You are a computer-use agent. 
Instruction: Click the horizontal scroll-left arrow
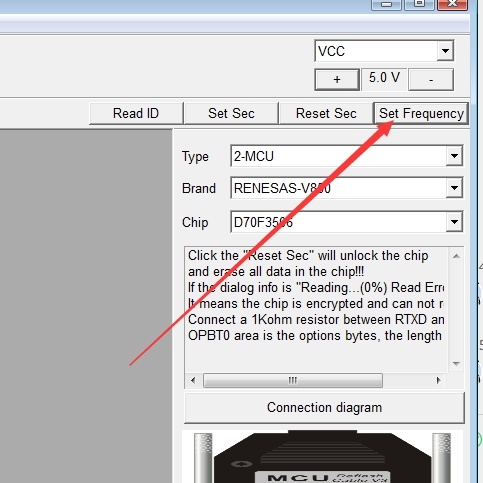click(x=193, y=380)
